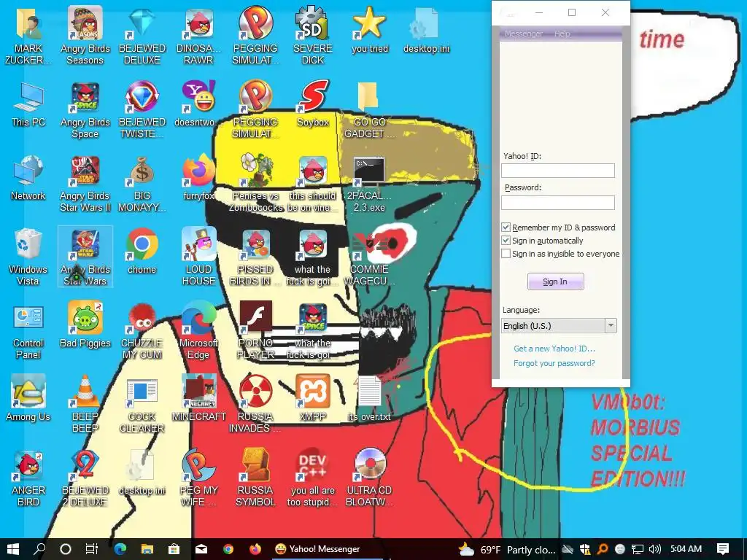
Task: Select the 'you tried' star icon
Action: (x=370, y=30)
